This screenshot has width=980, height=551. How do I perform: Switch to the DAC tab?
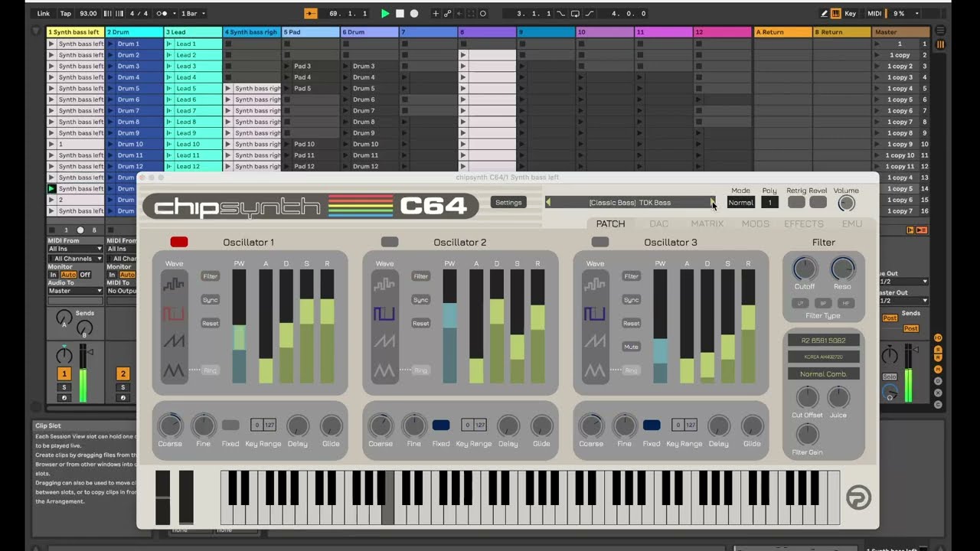pyautogui.click(x=659, y=223)
